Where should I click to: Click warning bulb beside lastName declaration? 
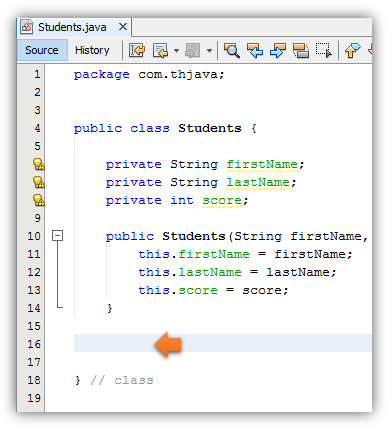(38, 182)
